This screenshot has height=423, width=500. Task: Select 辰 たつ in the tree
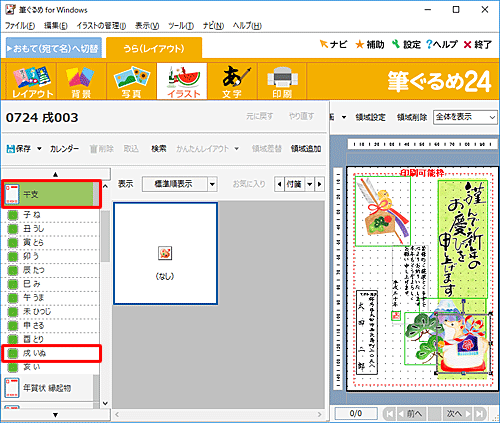coord(50,270)
